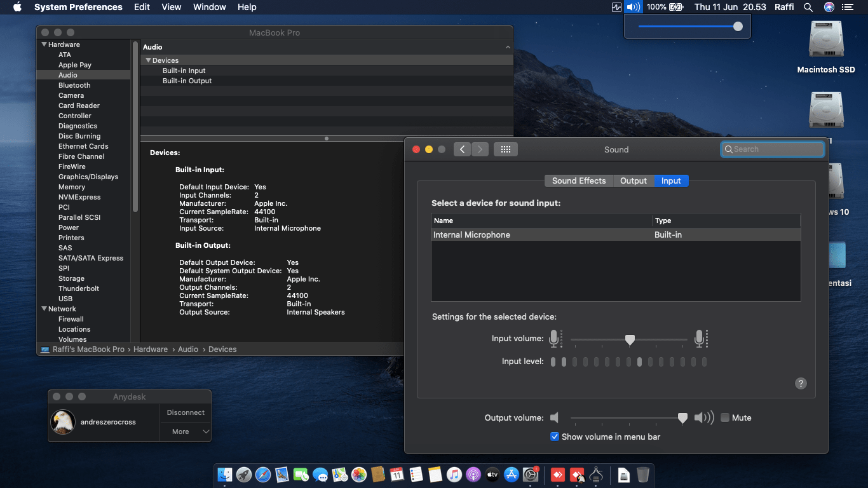Viewport: 868px width, 488px height.
Task: Click System Information chip icon in Dock
Action: pos(596,474)
